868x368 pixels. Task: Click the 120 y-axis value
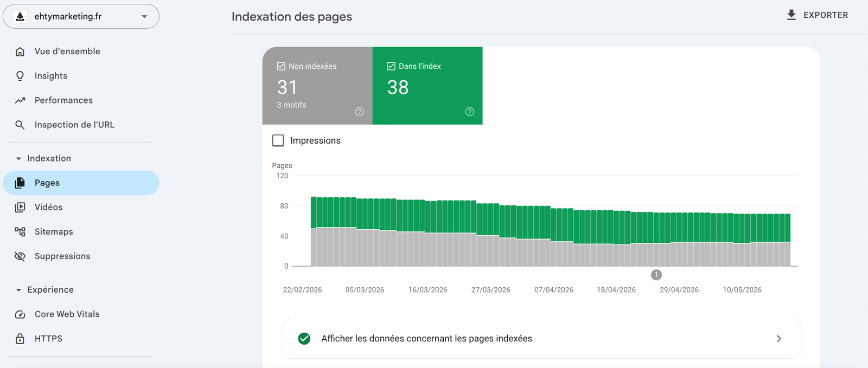tap(282, 176)
